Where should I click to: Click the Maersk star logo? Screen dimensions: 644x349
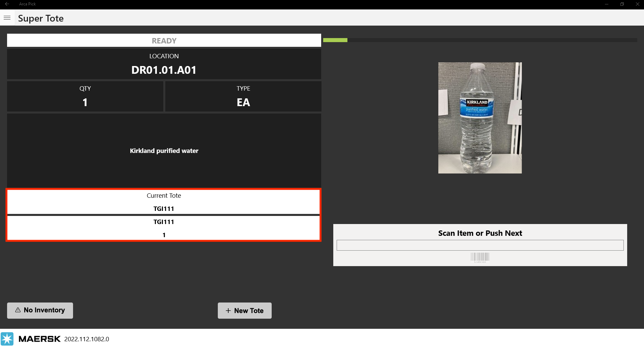[x=7, y=339]
